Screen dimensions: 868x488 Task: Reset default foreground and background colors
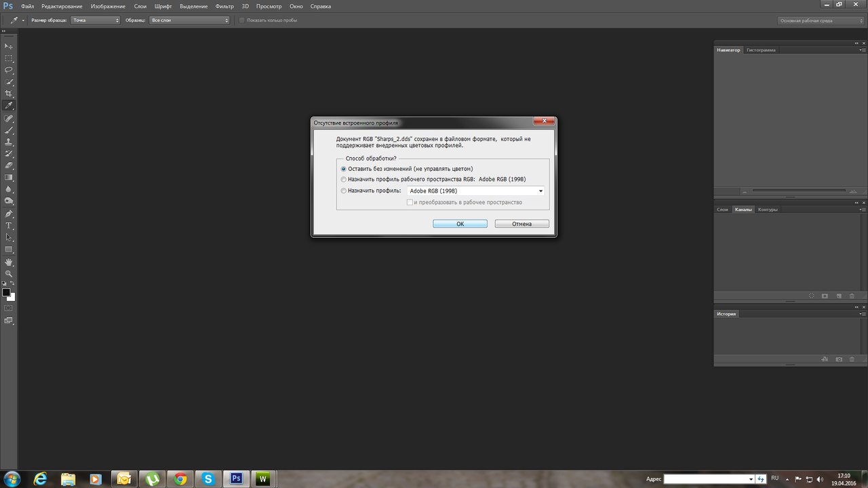[4, 283]
